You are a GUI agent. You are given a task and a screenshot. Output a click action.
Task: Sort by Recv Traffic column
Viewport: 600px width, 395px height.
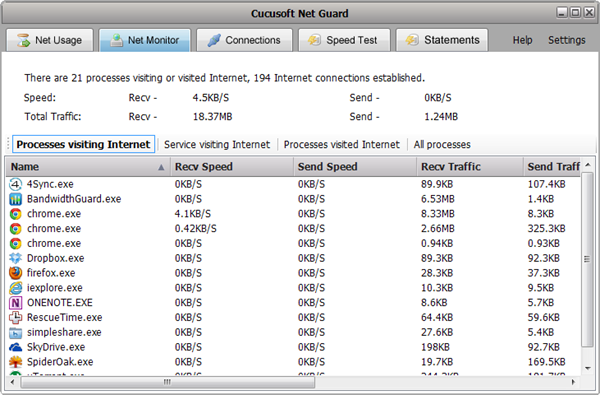pos(470,167)
